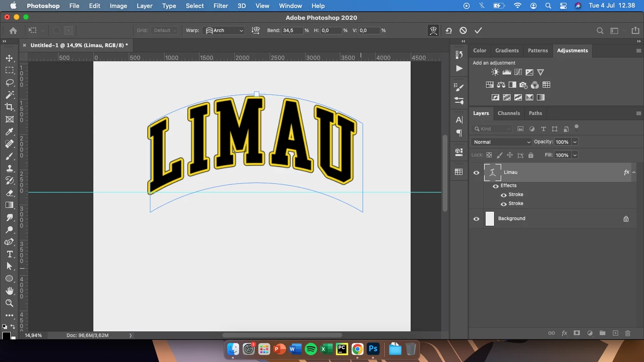
Task: Open the Character panel icon
Action: [459, 120]
